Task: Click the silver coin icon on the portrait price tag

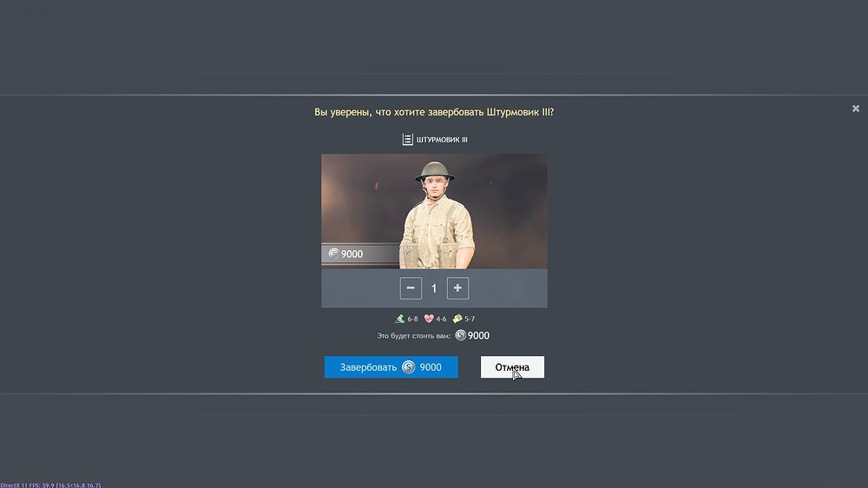Action: (x=334, y=254)
